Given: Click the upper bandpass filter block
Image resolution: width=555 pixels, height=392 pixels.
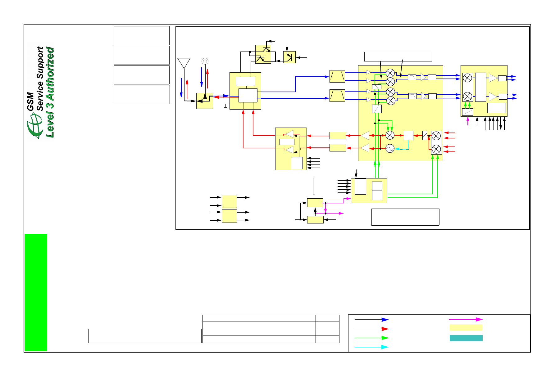Looking at the screenshot, I should 337,76.
